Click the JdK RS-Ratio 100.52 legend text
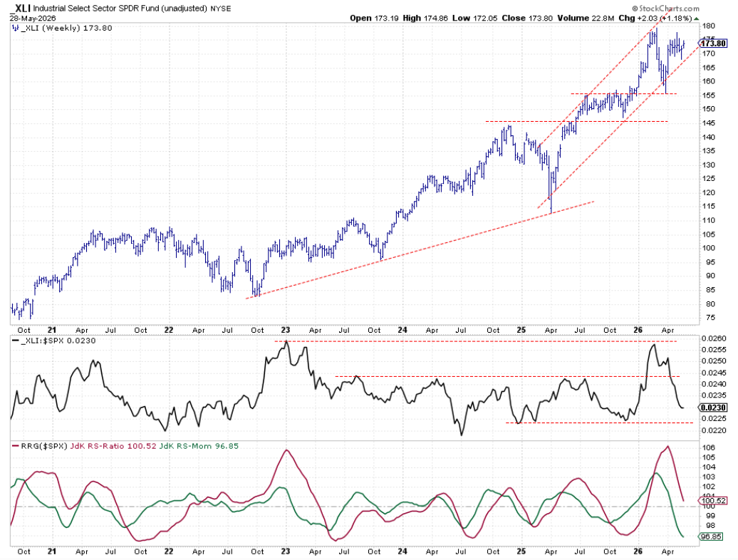Screen dimensions: 738x560 113,446
